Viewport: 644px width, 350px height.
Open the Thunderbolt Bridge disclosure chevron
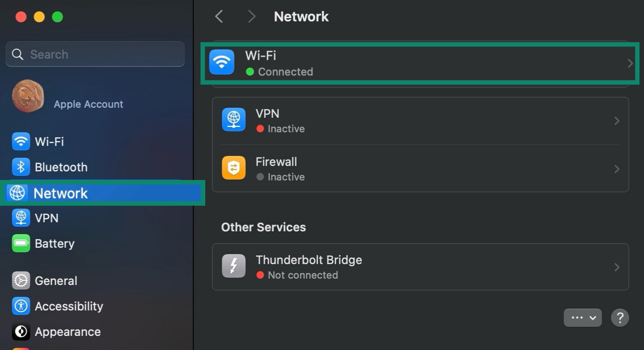[616, 267]
